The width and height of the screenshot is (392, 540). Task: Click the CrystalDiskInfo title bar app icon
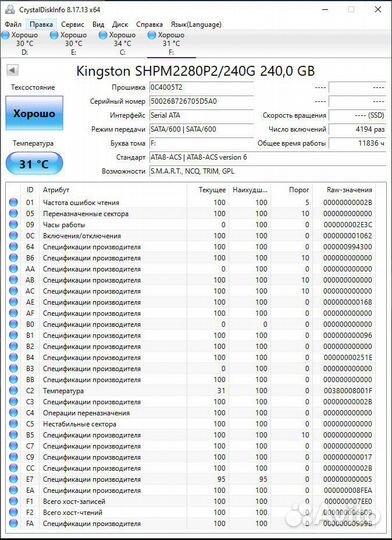pos(10,9)
